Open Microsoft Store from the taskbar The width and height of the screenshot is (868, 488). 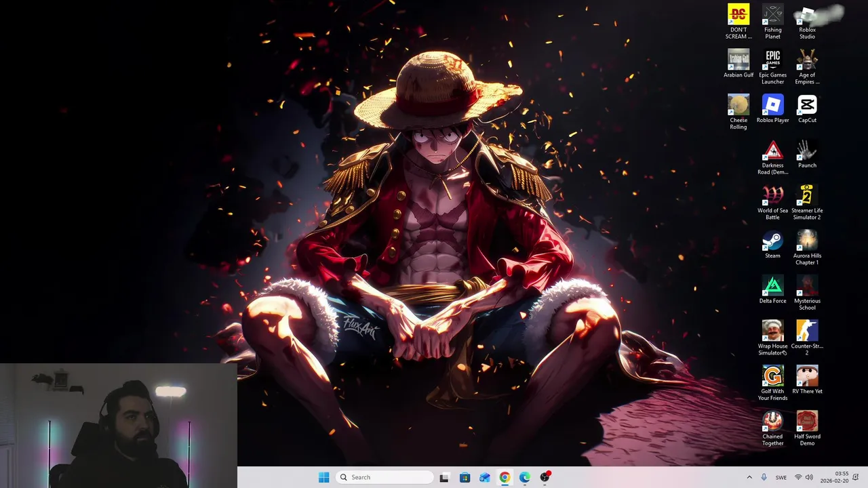pos(465,477)
